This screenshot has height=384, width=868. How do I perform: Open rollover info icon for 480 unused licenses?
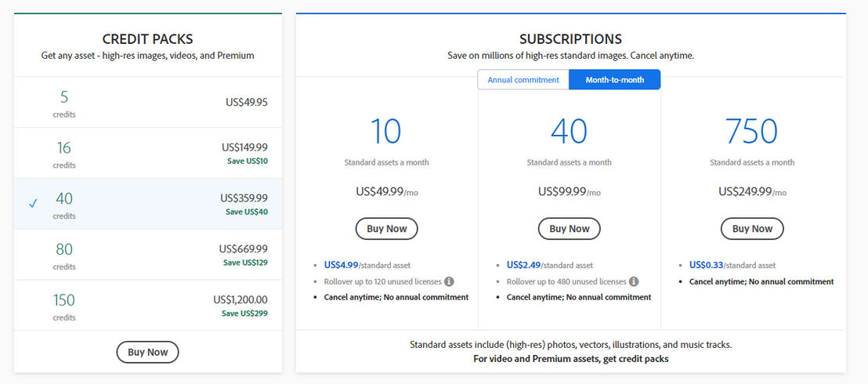[x=634, y=281]
